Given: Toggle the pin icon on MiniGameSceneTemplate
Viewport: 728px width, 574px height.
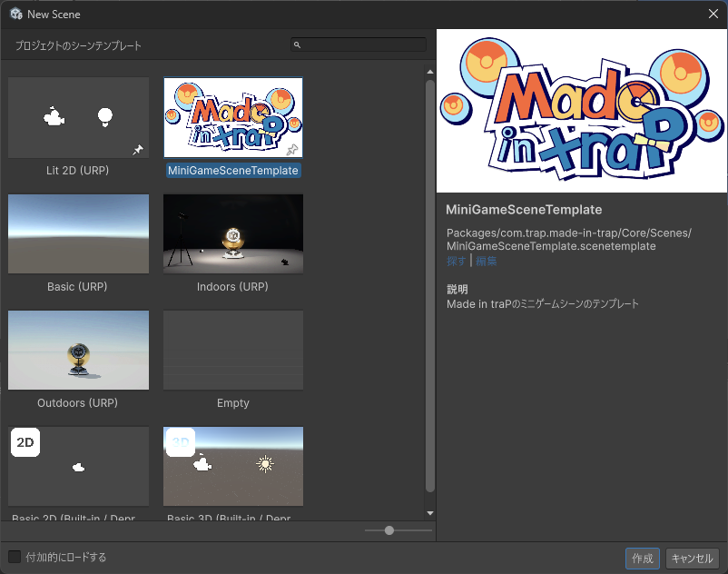Looking at the screenshot, I should [x=292, y=150].
